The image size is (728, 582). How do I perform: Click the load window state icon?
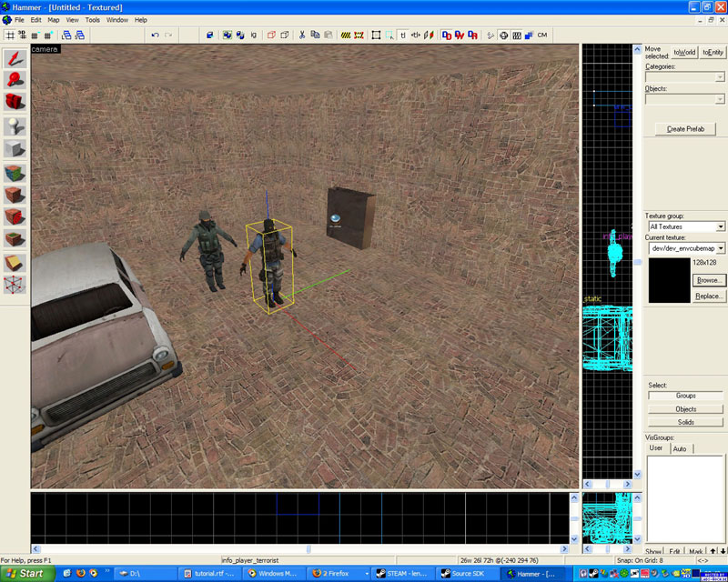click(66, 35)
